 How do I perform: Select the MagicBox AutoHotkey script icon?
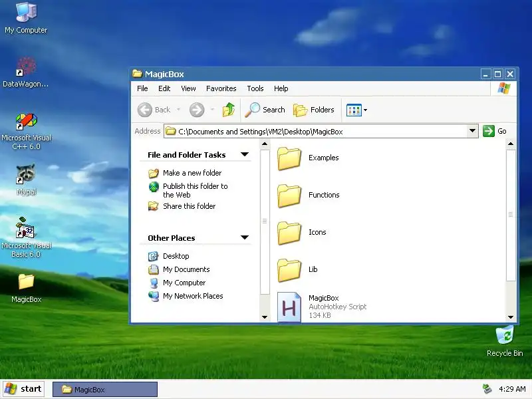(289, 307)
